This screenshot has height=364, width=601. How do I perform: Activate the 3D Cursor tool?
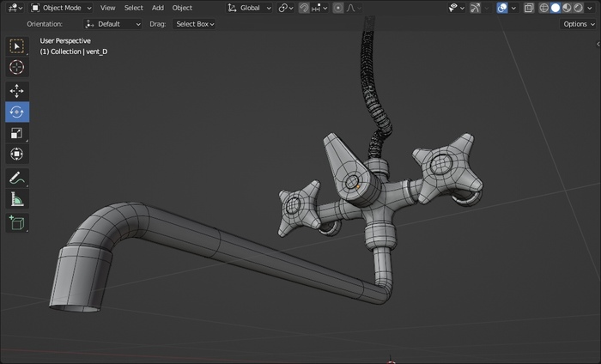[x=17, y=67]
